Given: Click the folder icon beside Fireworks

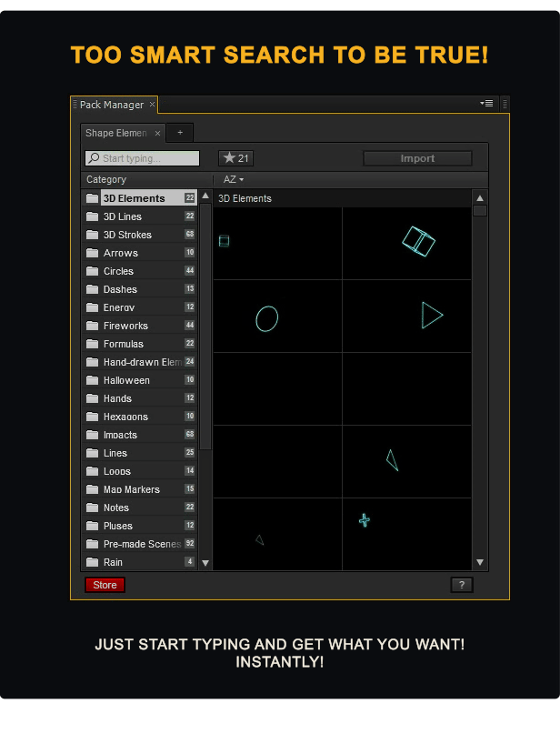Looking at the screenshot, I should coord(92,326).
